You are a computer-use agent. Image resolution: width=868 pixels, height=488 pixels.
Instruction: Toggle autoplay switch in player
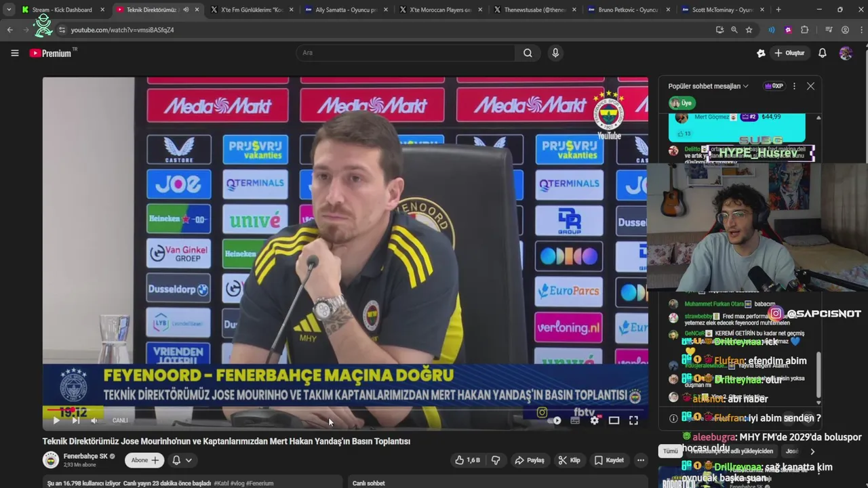click(555, 420)
